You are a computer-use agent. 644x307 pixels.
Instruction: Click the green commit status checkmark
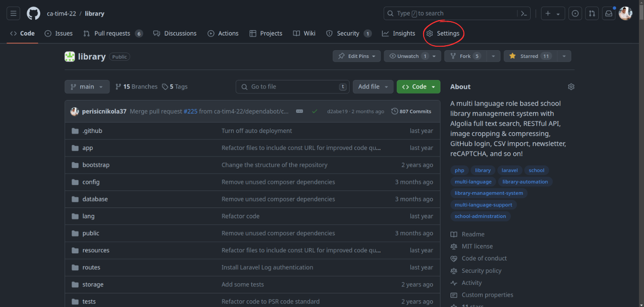(315, 111)
